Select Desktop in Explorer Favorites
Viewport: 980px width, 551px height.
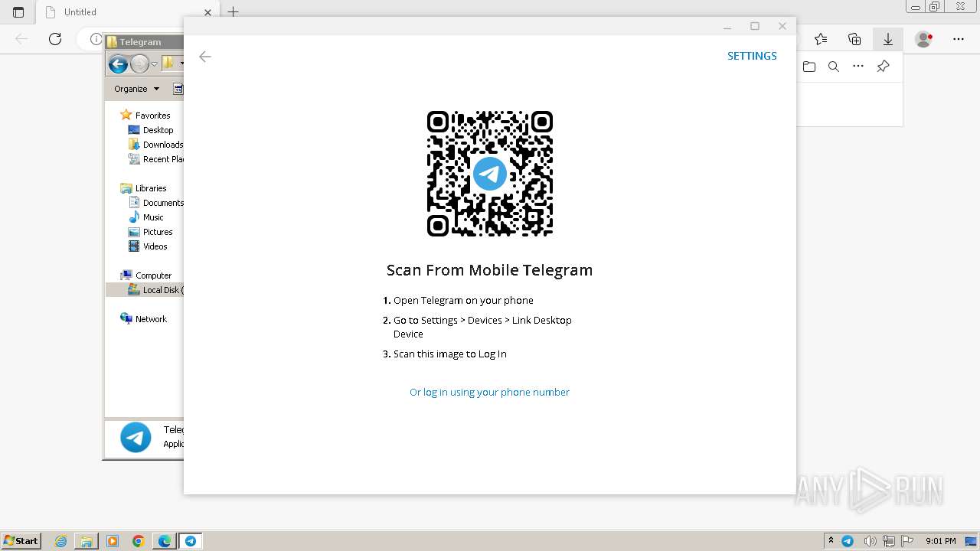[158, 130]
